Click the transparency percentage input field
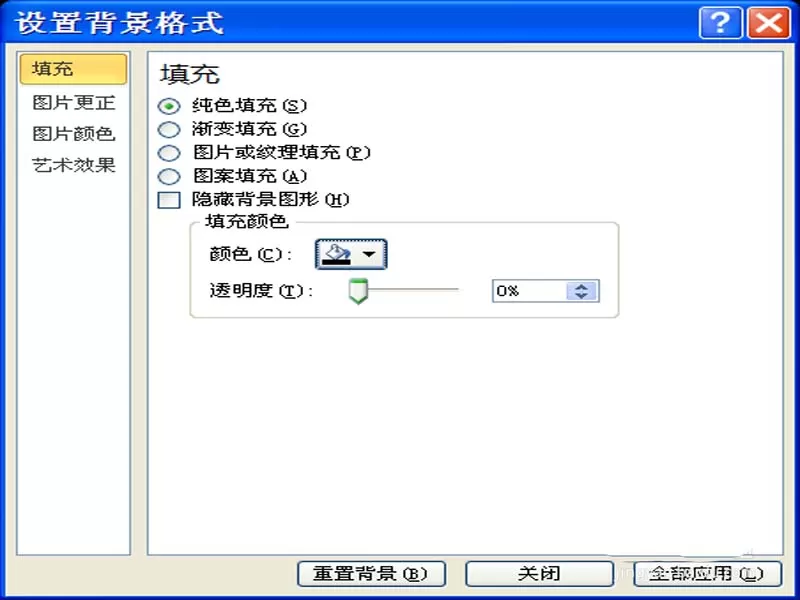This screenshot has width=800, height=600. pos(530,291)
